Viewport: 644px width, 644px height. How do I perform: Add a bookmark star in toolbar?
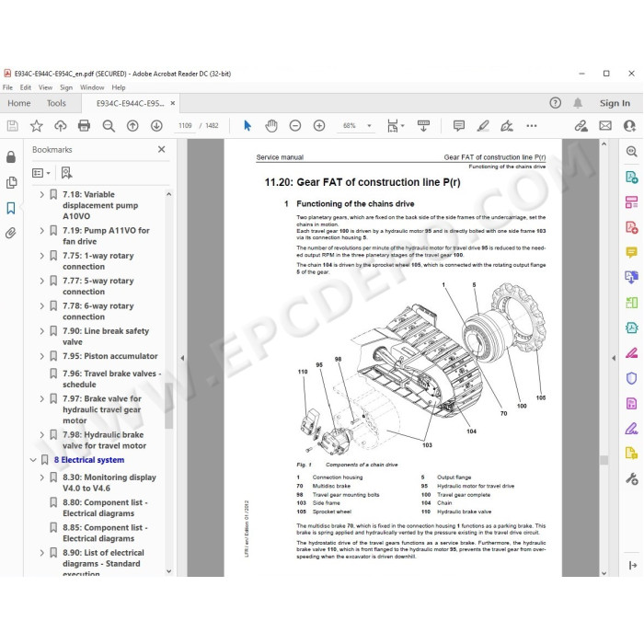[37, 126]
